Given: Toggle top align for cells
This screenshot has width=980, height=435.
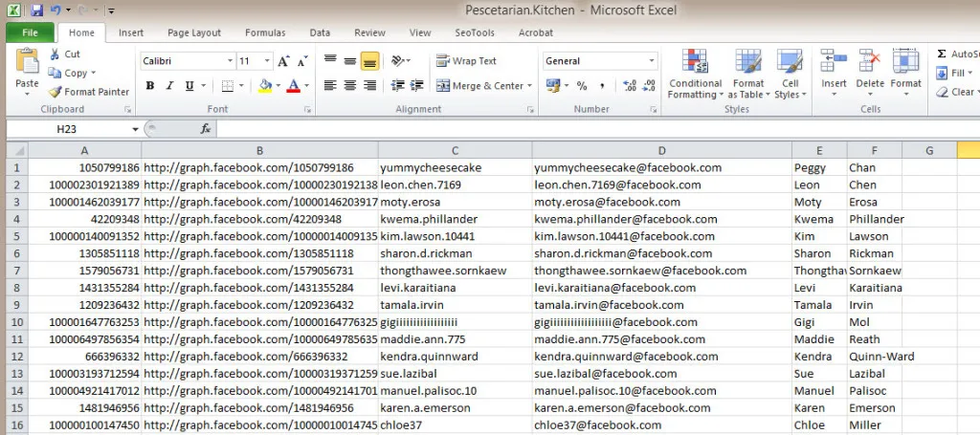Looking at the screenshot, I should [330, 60].
